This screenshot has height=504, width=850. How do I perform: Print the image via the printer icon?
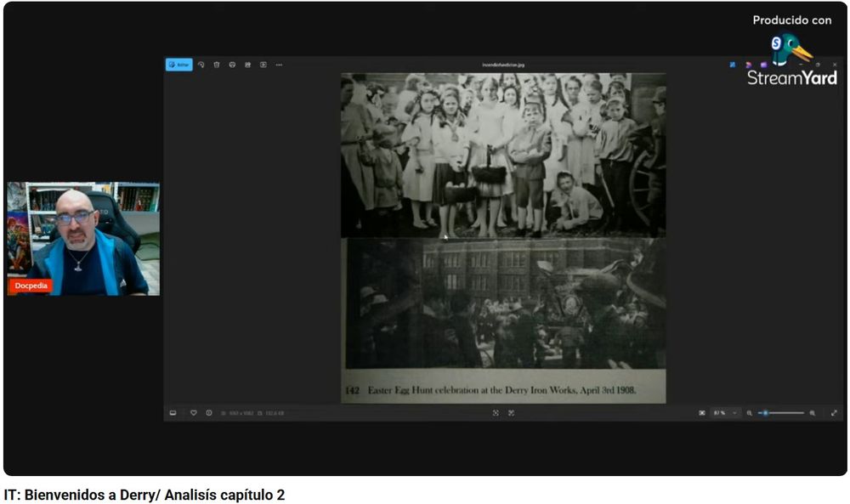coord(232,65)
